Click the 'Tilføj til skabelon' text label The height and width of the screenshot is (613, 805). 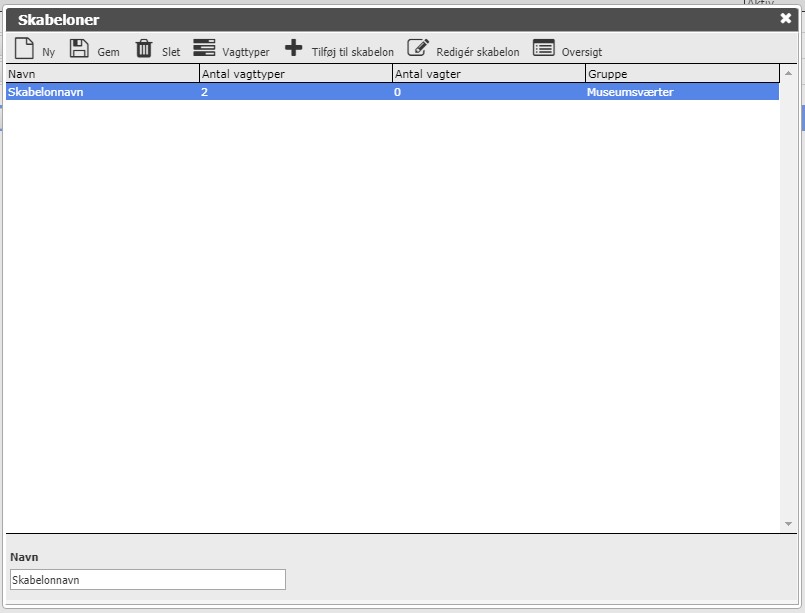(352, 52)
